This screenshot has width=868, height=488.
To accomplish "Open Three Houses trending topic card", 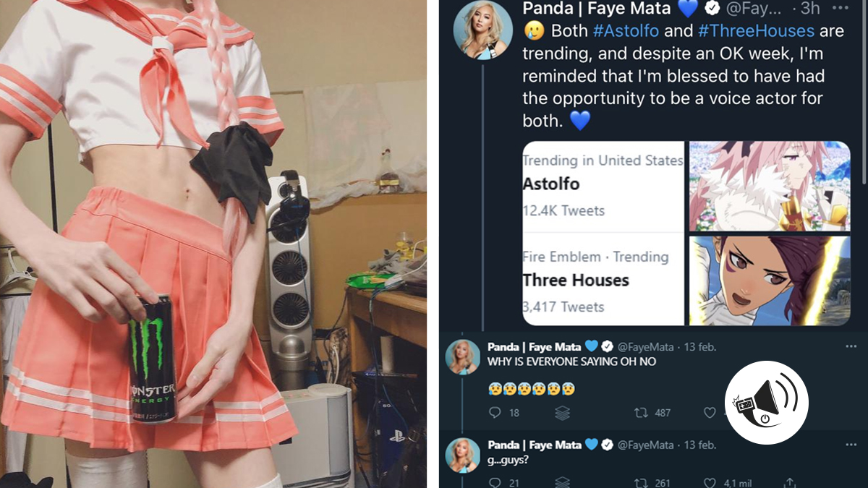I will 603,280.
